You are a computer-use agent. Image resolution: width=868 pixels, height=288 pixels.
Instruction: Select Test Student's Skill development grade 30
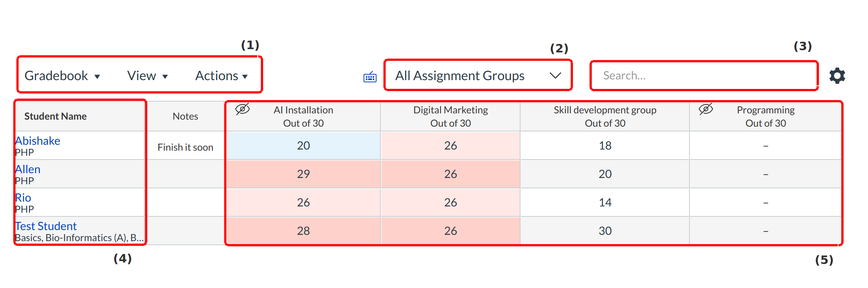coord(605,231)
